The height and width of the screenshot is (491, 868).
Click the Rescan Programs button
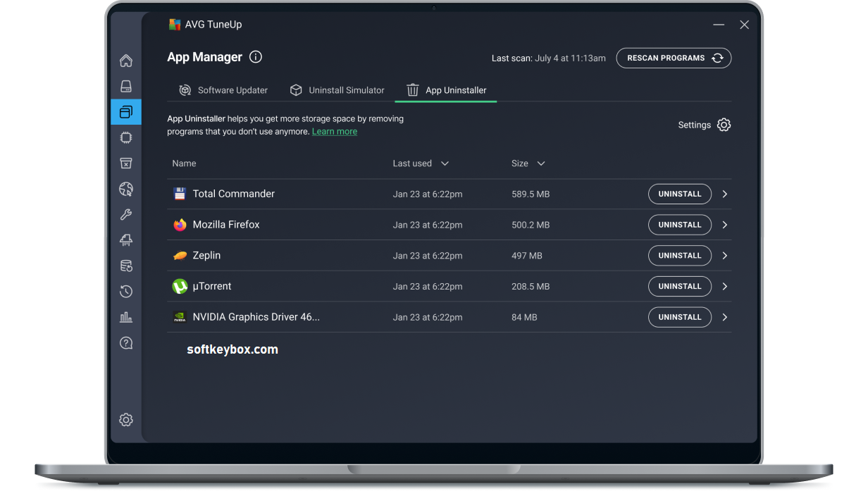[x=674, y=58]
